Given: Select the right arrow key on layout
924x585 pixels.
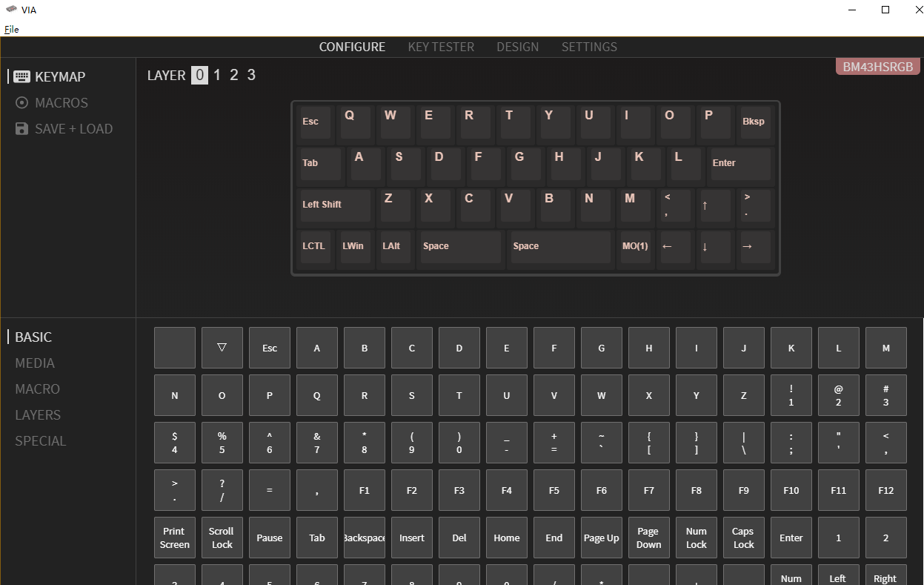Looking at the screenshot, I should pos(755,247).
